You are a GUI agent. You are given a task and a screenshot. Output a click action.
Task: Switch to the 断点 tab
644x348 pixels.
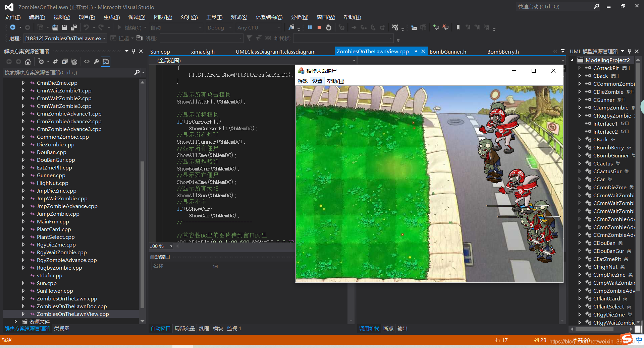point(388,329)
